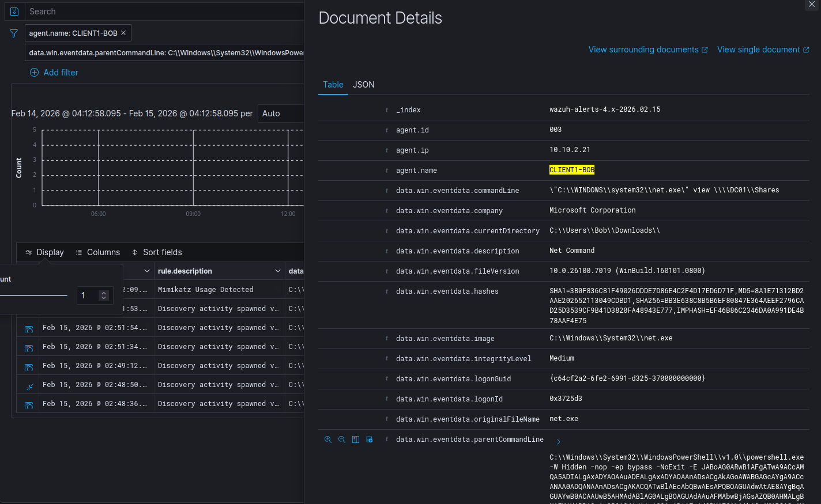This screenshot has width=821, height=504.
Task: Open rule.description column header dropdown
Action: pyautogui.click(x=277, y=271)
